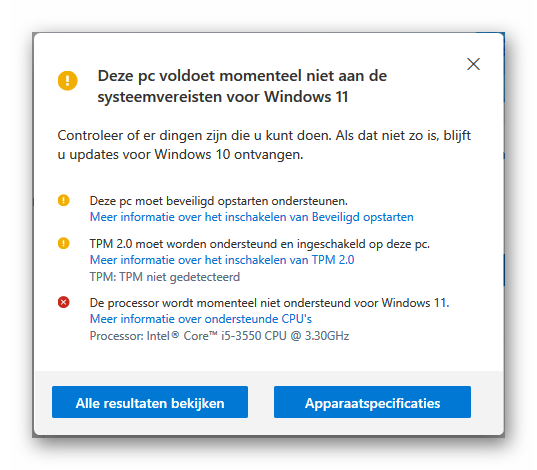Click heading line 'Deze pc voldoet momenteel niet'
This screenshot has height=470, width=537.
tap(242, 76)
